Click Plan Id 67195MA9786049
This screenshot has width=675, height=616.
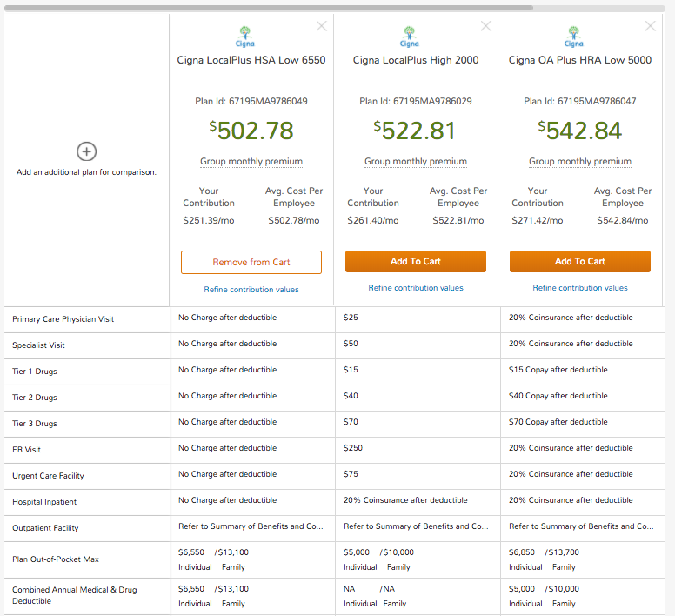pos(251,101)
